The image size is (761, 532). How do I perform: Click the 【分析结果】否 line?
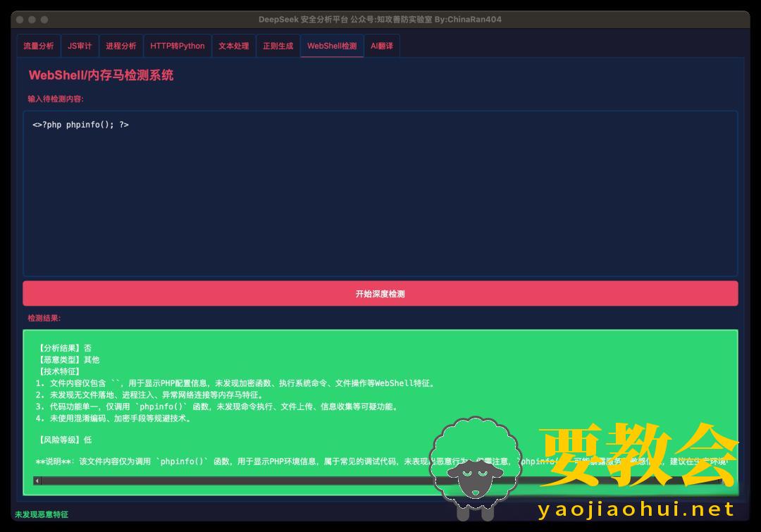click(63, 348)
